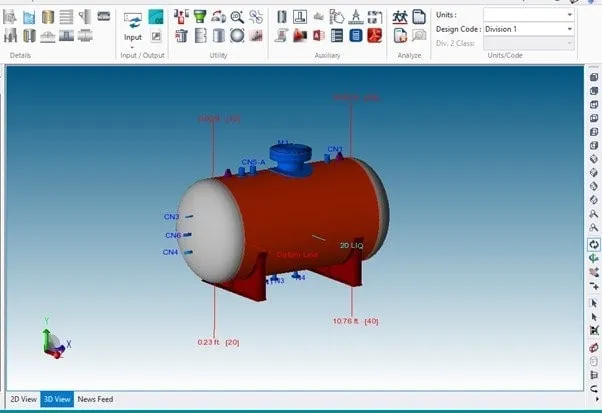The image size is (602, 413).
Task: Switch to the 2D View tab
Action: click(23, 399)
